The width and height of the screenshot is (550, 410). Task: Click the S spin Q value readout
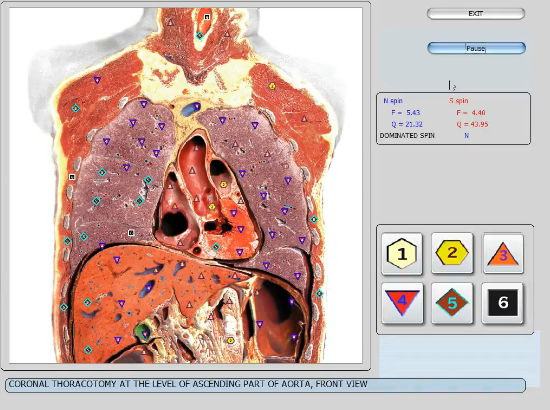tap(472, 124)
